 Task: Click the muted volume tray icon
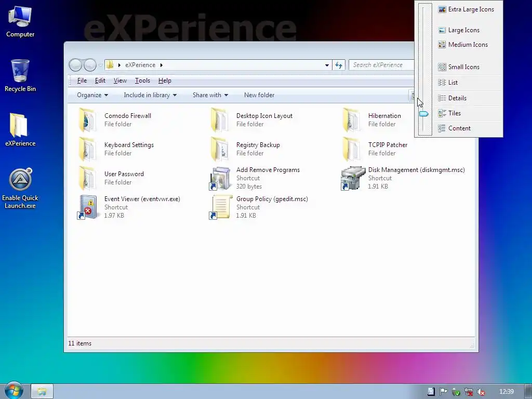[x=481, y=392]
